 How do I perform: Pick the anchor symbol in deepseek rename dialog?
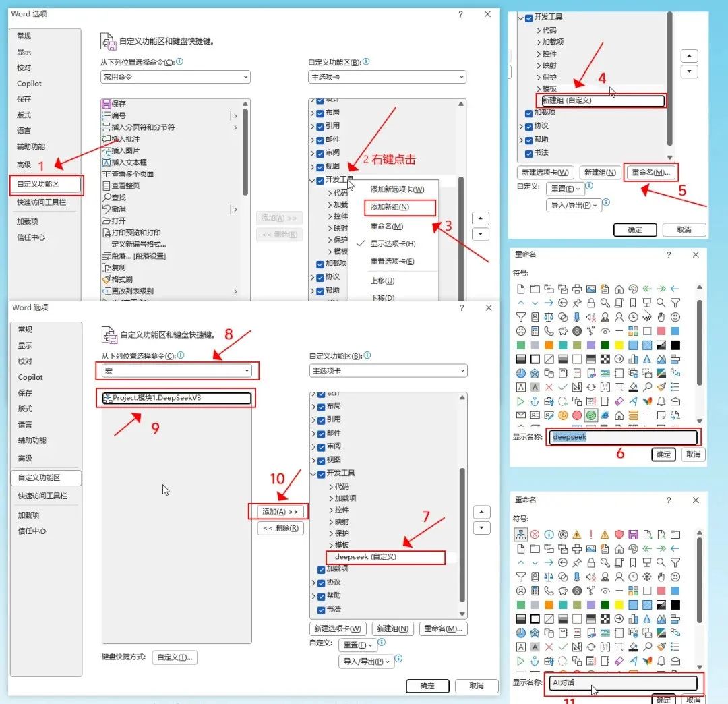click(535, 401)
